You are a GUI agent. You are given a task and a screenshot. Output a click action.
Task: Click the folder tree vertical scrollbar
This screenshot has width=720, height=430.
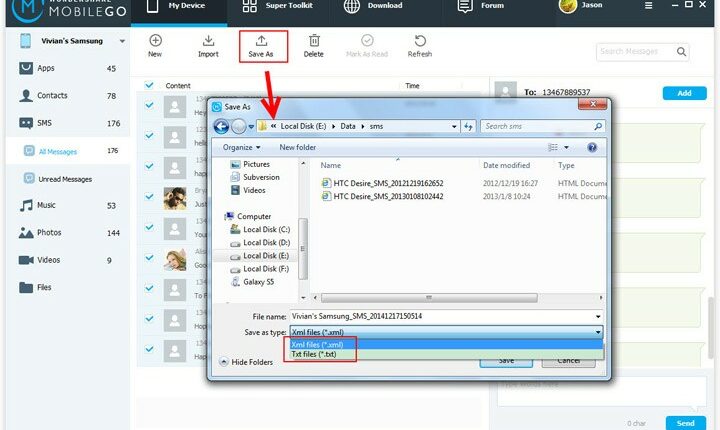[303, 249]
